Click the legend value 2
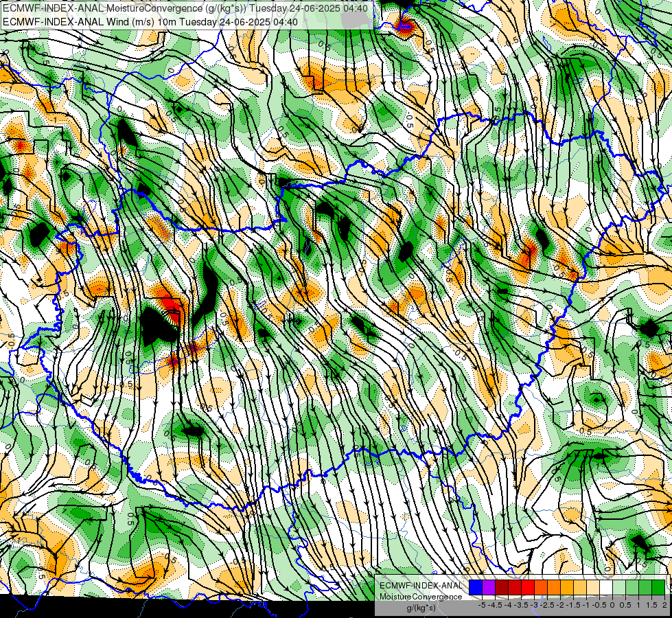The image size is (672, 618). pos(664,605)
